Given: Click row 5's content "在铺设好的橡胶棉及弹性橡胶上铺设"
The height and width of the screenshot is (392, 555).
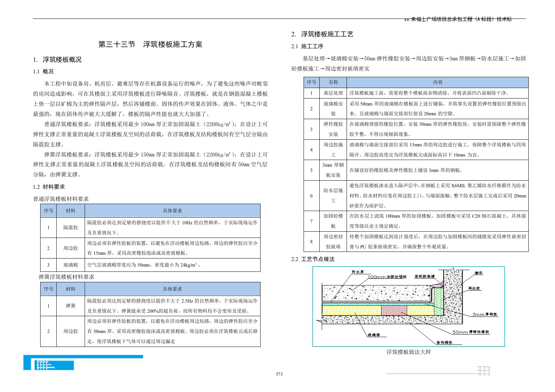Looking at the screenshot, I should pos(389,170).
